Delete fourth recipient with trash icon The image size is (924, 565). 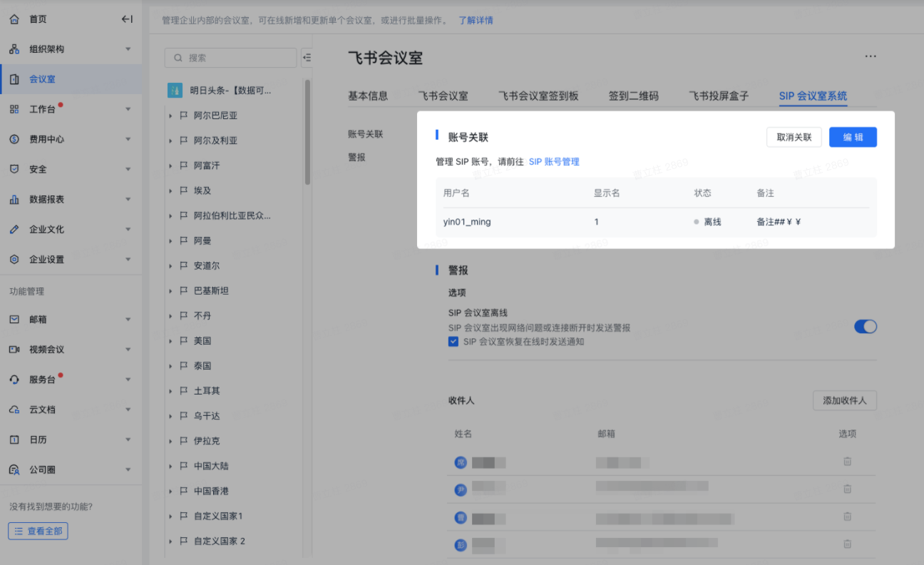[847, 544]
